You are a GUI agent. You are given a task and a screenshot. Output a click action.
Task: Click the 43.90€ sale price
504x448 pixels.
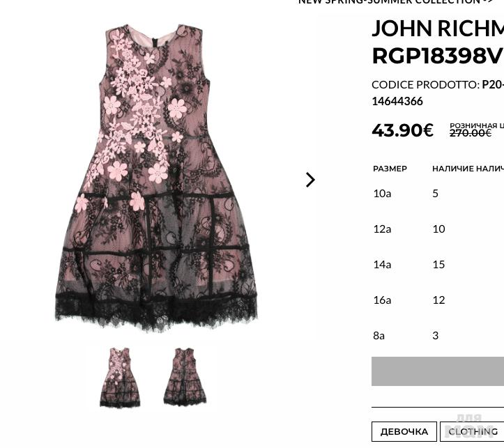click(x=402, y=130)
